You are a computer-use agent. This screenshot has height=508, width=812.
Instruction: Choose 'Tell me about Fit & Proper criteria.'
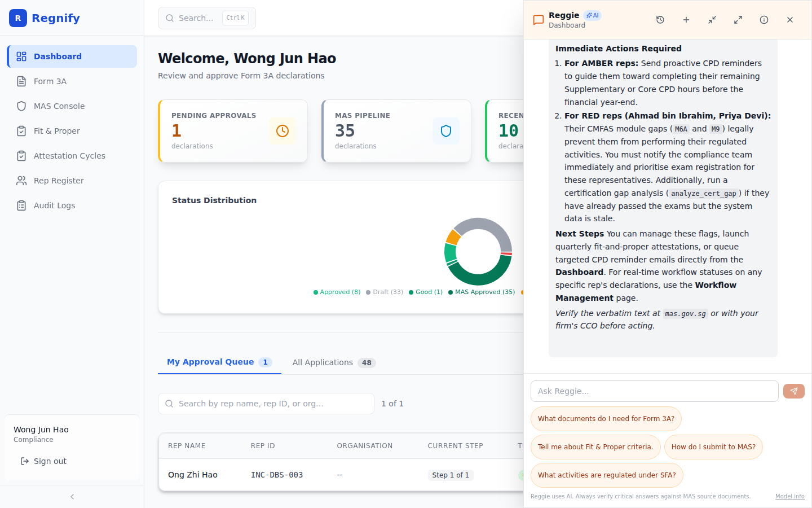pyautogui.click(x=595, y=447)
